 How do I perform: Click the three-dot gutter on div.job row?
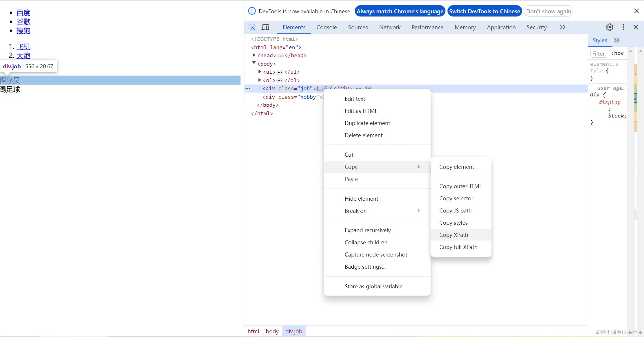tap(248, 88)
